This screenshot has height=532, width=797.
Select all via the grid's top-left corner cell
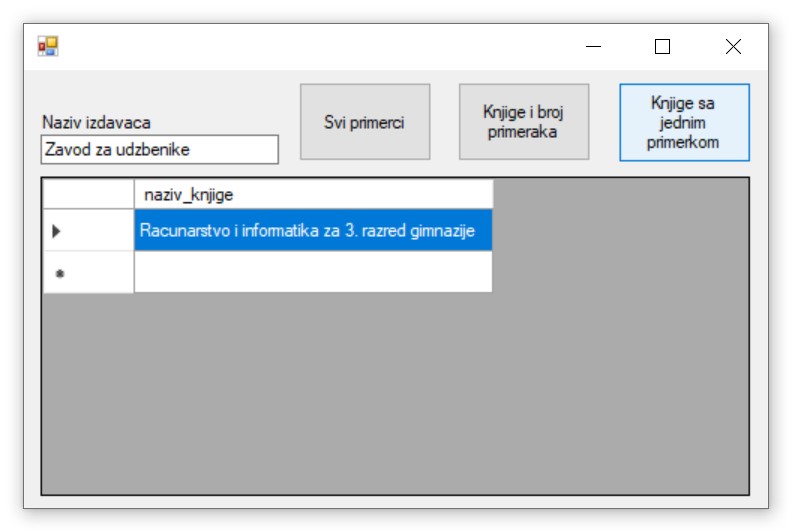(x=88, y=194)
